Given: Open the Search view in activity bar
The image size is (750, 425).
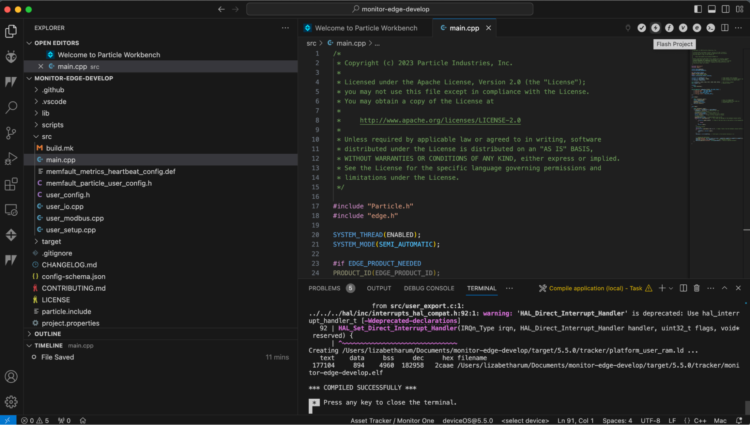Looking at the screenshot, I should (x=12, y=106).
